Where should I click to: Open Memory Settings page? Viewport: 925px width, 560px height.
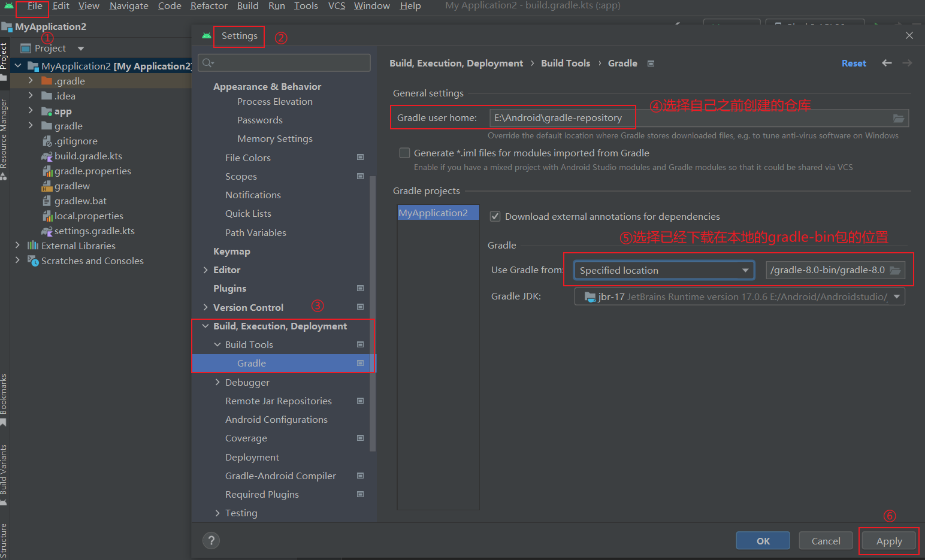click(275, 139)
